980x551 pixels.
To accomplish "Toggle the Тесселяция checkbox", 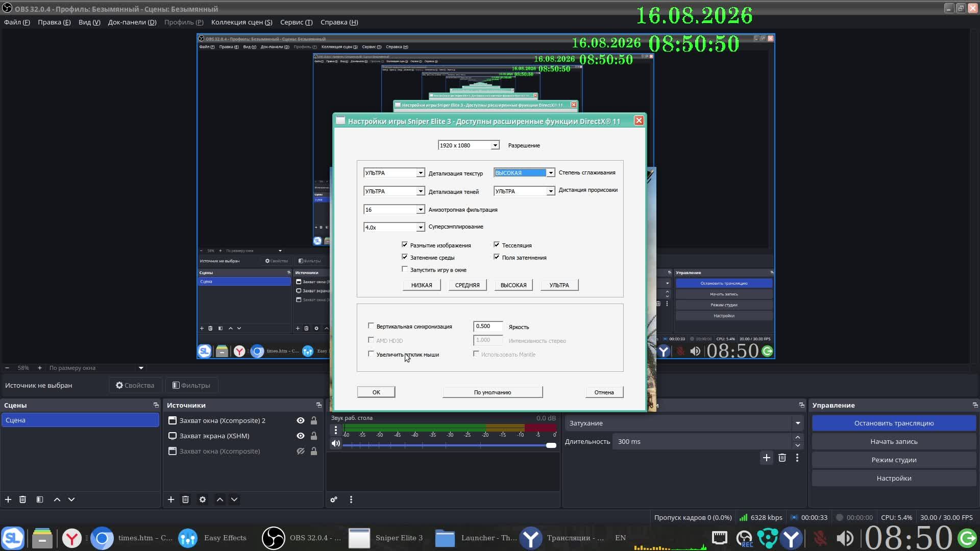I will [x=497, y=245].
